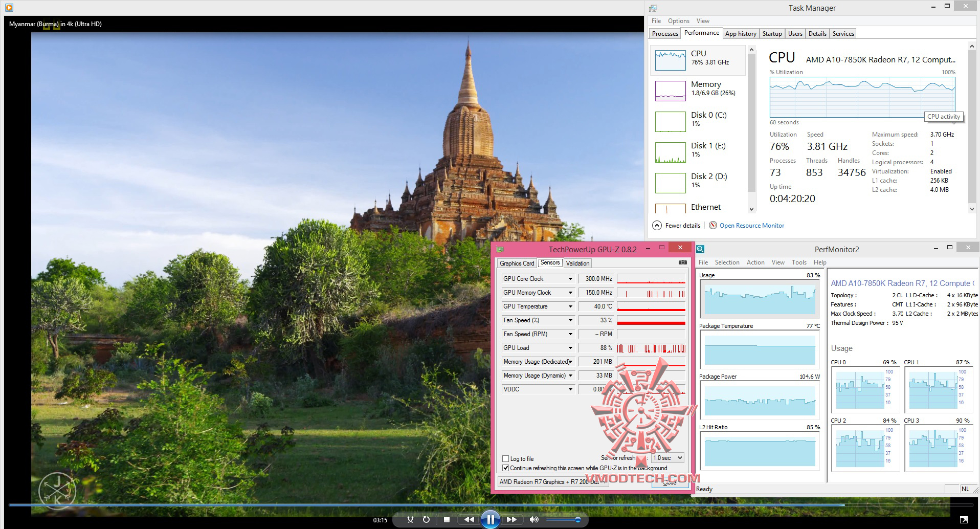
Task: Open the AMD Radeon R7 Graphics card selector
Action: click(x=553, y=482)
